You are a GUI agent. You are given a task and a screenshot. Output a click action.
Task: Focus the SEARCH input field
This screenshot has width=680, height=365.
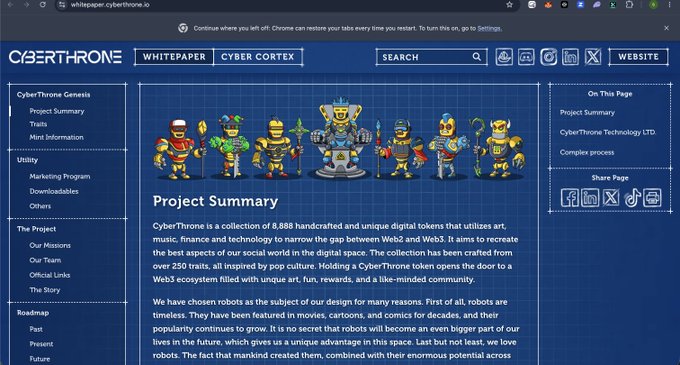pyautogui.click(x=432, y=57)
